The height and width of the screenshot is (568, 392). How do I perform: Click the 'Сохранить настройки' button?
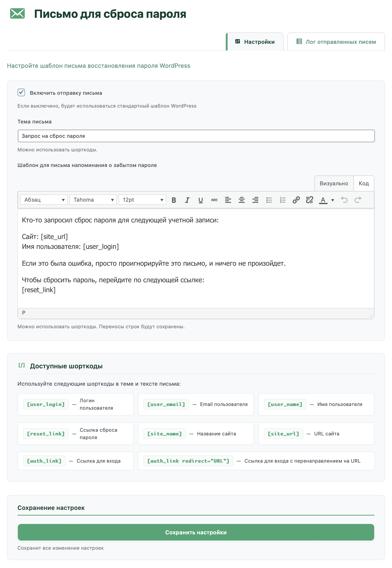pyautogui.click(x=196, y=532)
